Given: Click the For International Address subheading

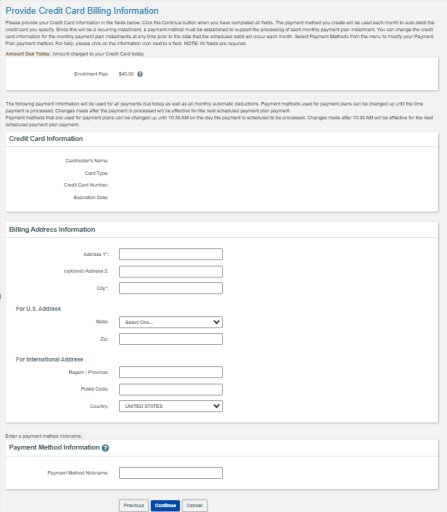Looking at the screenshot, I should coord(49,359).
